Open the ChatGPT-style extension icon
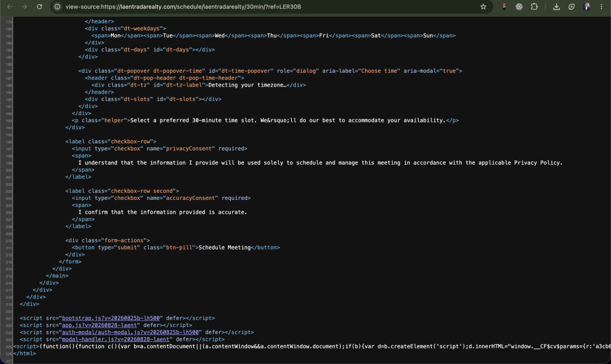 click(x=519, y=7)
